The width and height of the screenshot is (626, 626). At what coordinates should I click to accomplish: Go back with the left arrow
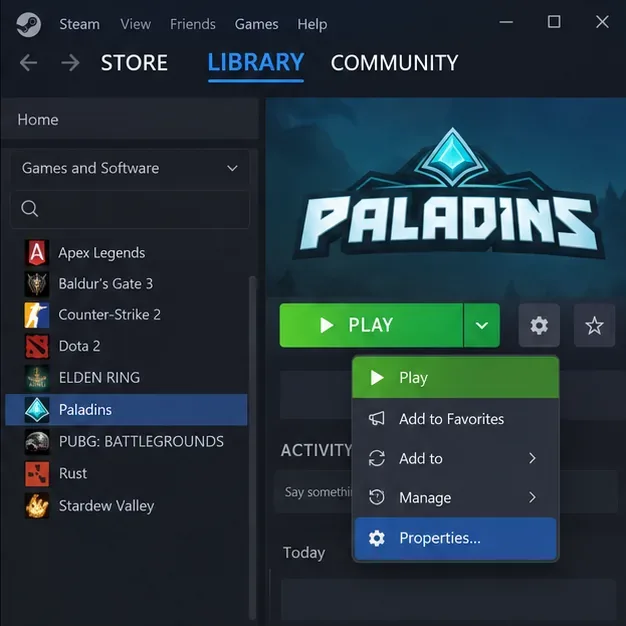pyautogui.click(x=28, y=63)
